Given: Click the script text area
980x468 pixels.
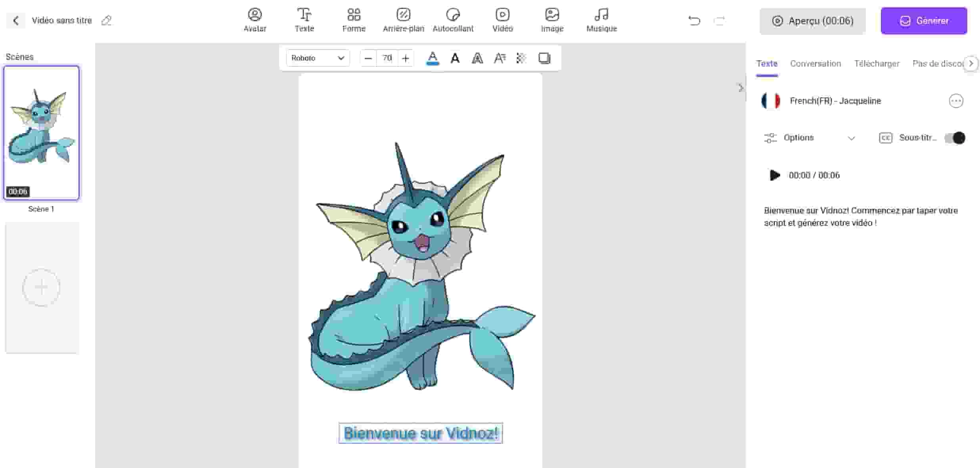Looking at the screenshot, I should tap(861, 216).
